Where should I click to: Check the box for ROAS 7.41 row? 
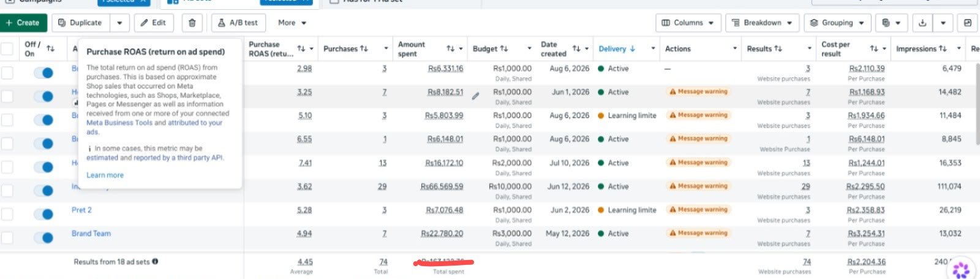[x=7, y=167]
